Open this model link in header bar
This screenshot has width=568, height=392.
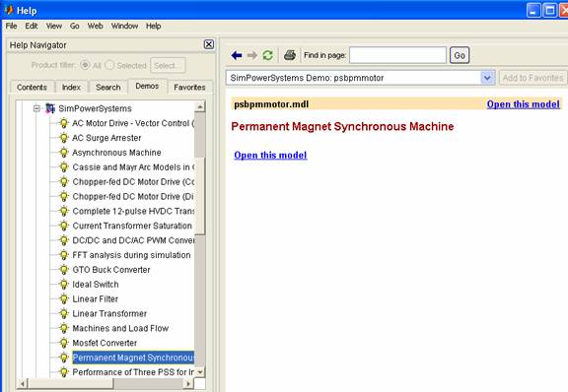[x=523, y=104]
